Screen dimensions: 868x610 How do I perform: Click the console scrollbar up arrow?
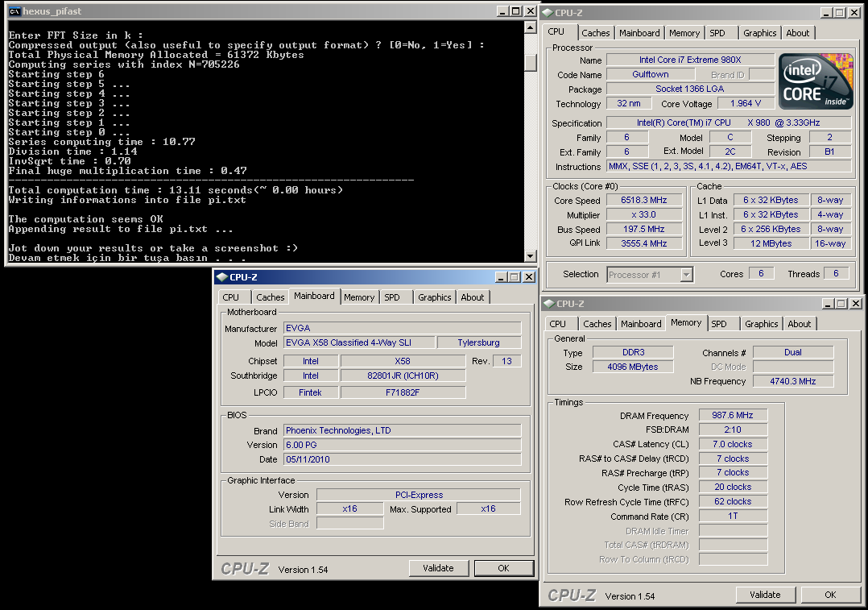(x=531, y=27)
